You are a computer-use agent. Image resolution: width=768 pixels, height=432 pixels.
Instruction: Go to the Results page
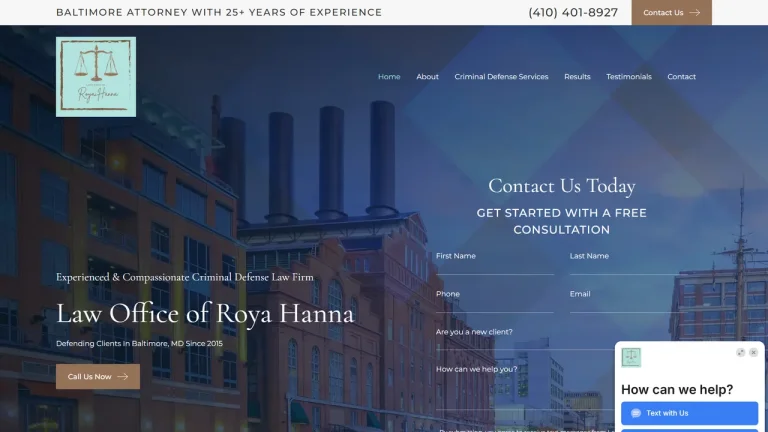coord(577,76)
